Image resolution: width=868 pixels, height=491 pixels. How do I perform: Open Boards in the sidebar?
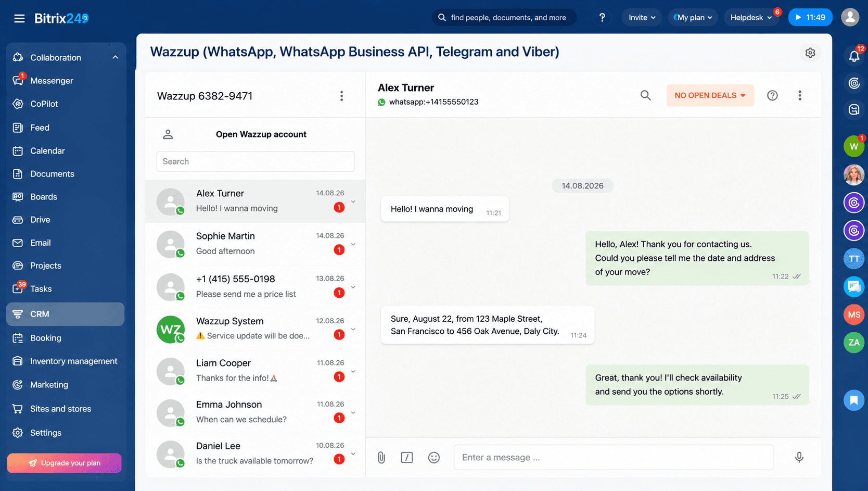66,197
